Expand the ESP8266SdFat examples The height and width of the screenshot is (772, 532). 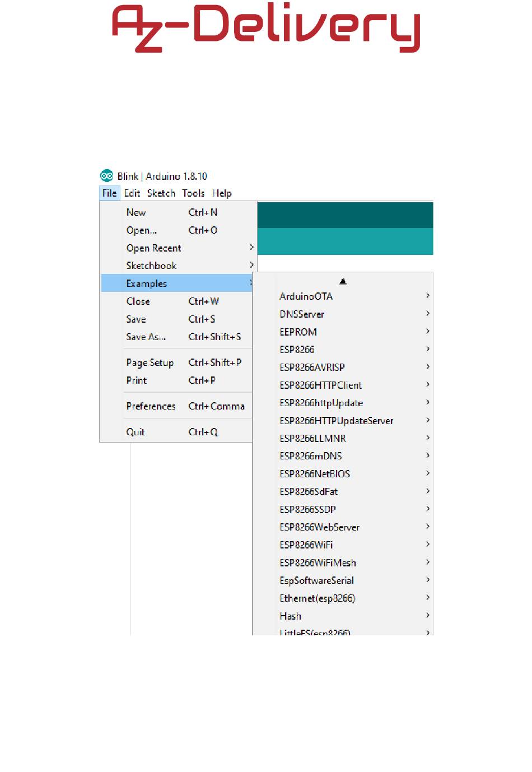tap(343, 492)
